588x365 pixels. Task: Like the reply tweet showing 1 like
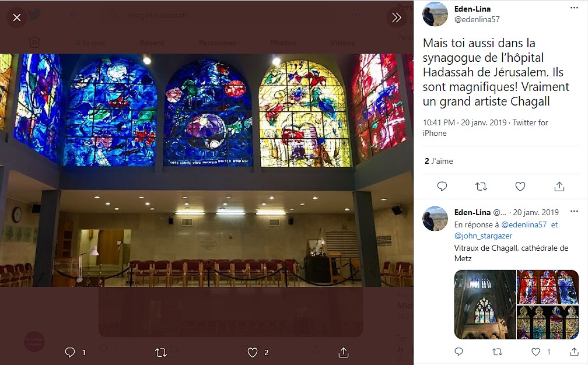pos(536,352)
